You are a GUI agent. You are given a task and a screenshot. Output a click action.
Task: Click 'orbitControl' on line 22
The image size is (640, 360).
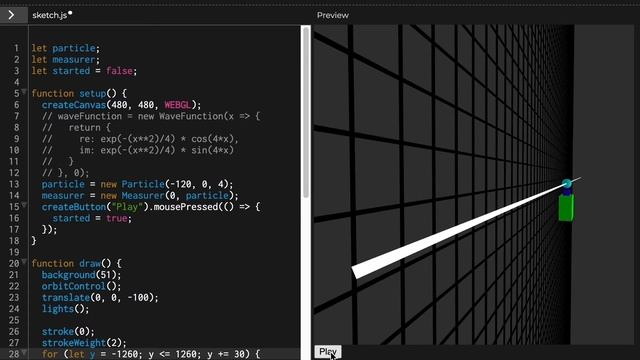tap(73, 286)
